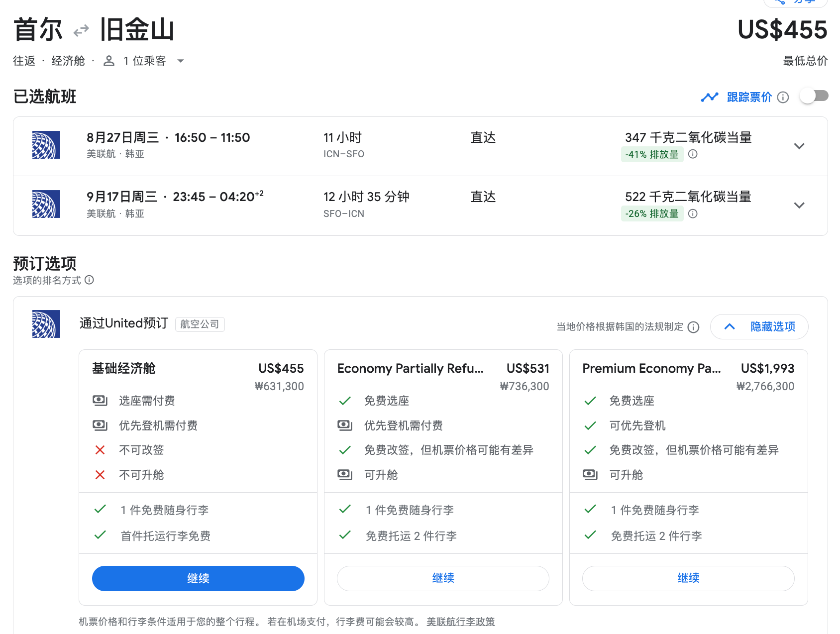Viewport: 840px width, 634px height.
Task: Click the ICN–SFO route text
Action: click(344, 154)
